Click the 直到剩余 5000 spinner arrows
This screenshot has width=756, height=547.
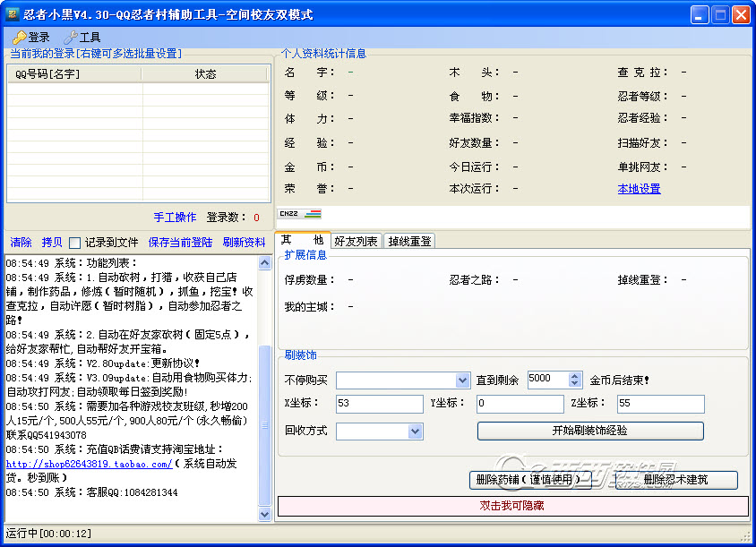pyautogui.click(x=575, y=380)
